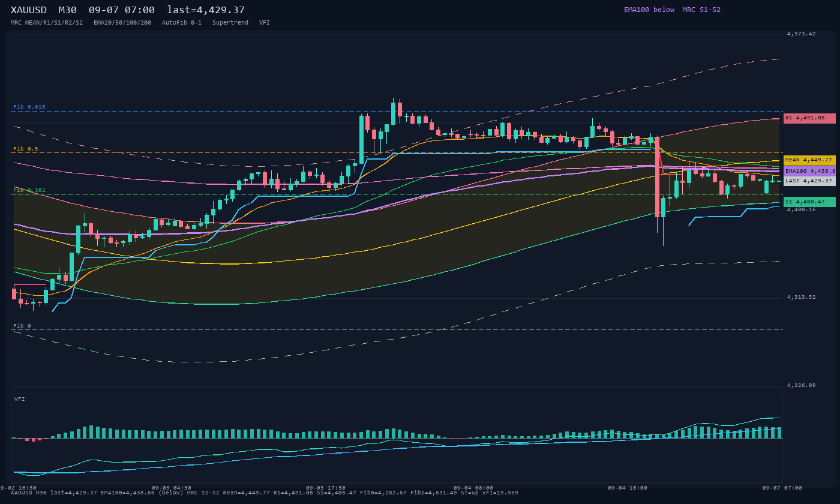The image size is (840, 504).
Task: Click the 09-04 06:00 time axis label
Action: click(x=473, y=488)
